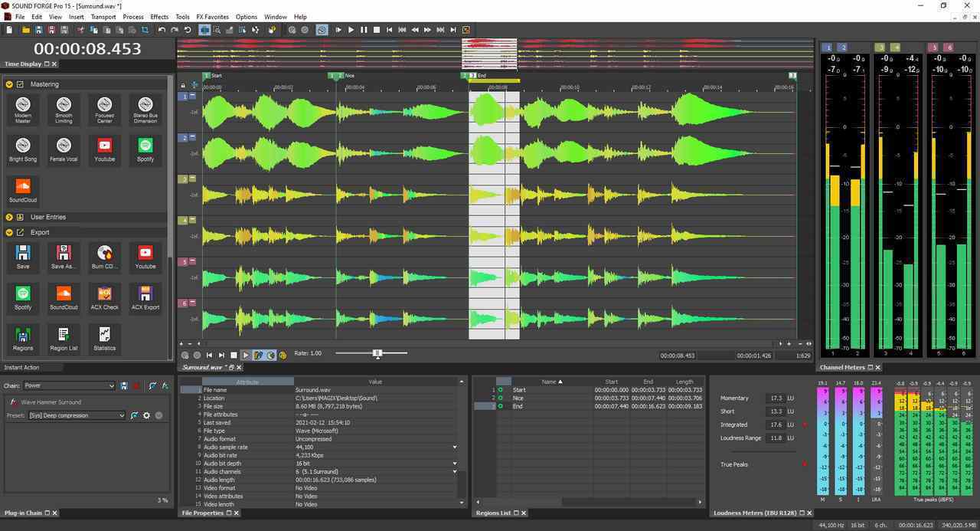The image size is (980, 531).
Task: Open the Chain dropdown showing Power
Action: point(69,385)
